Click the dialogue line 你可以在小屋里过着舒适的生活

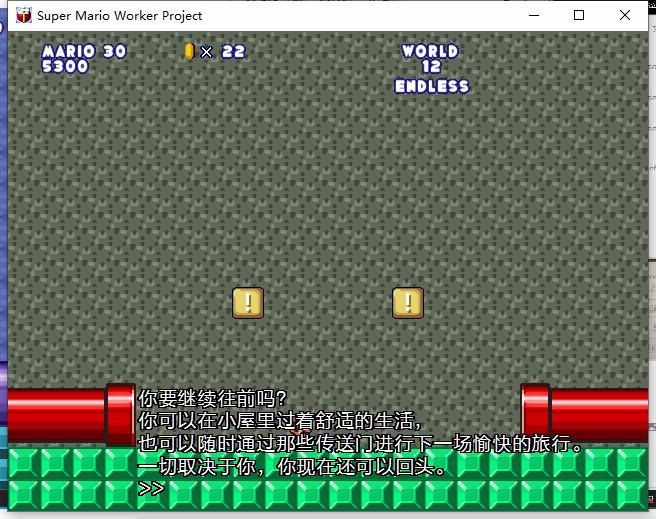[x=279, y=421]
